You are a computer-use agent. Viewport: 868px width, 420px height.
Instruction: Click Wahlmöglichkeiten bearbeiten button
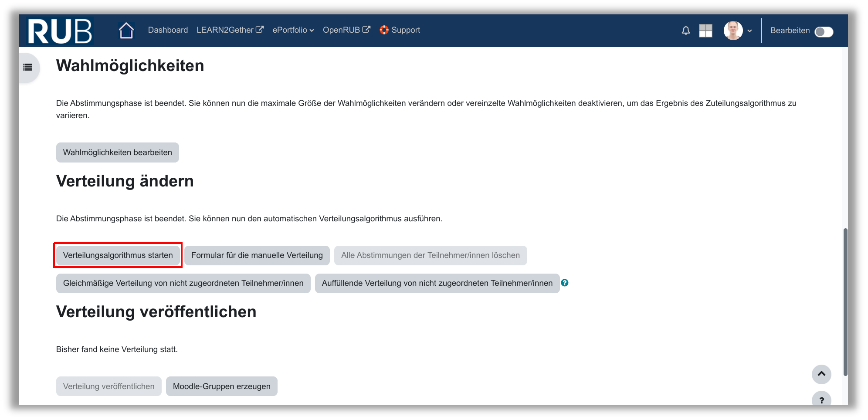(117, 152)
